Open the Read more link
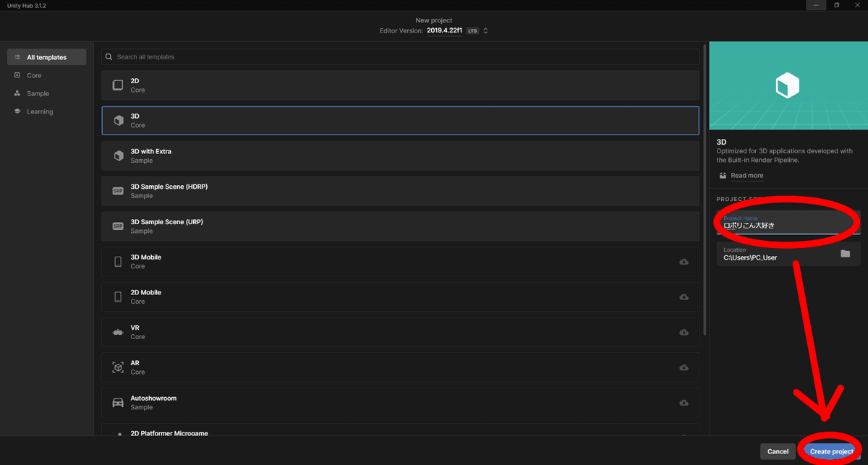 coord(746,176)
